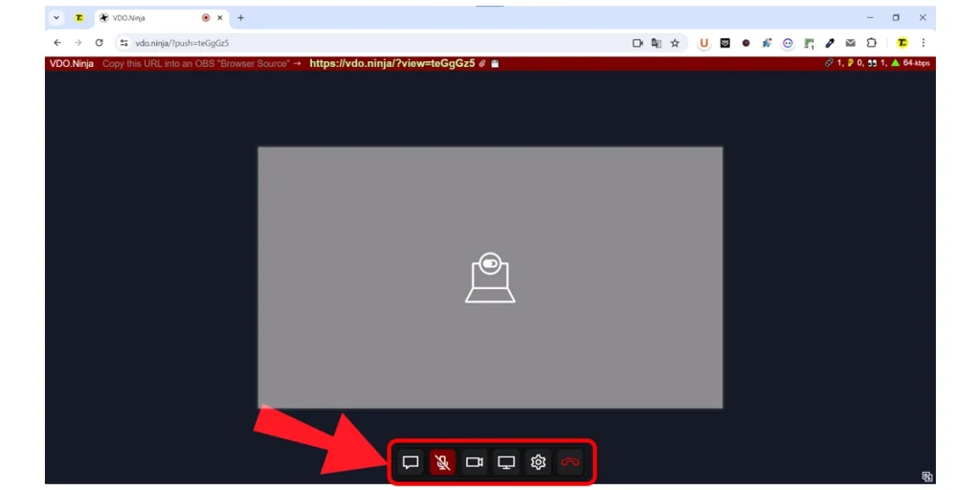Open the settings gear in control bar
The image size is (980, 490).
[x=538, y=462]
